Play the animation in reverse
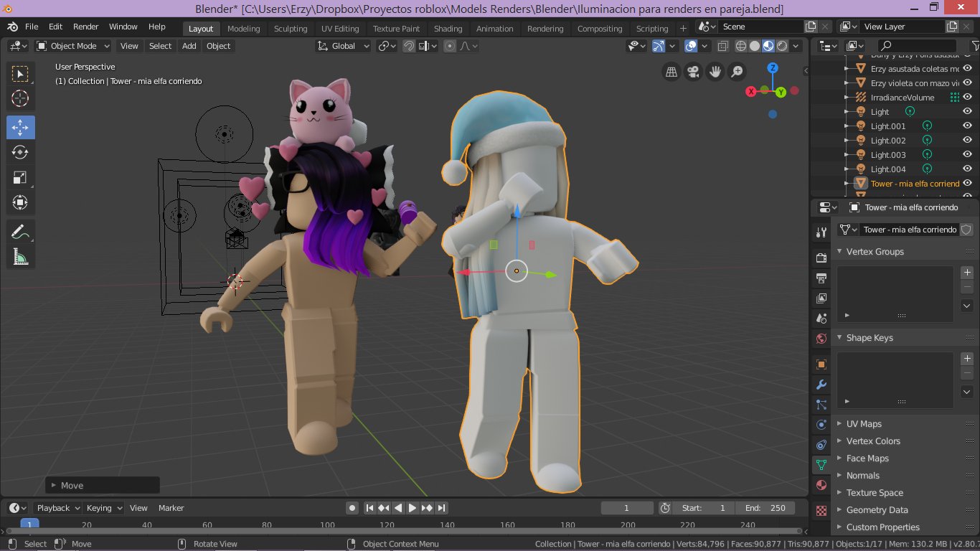 click(x=398, y=508)
